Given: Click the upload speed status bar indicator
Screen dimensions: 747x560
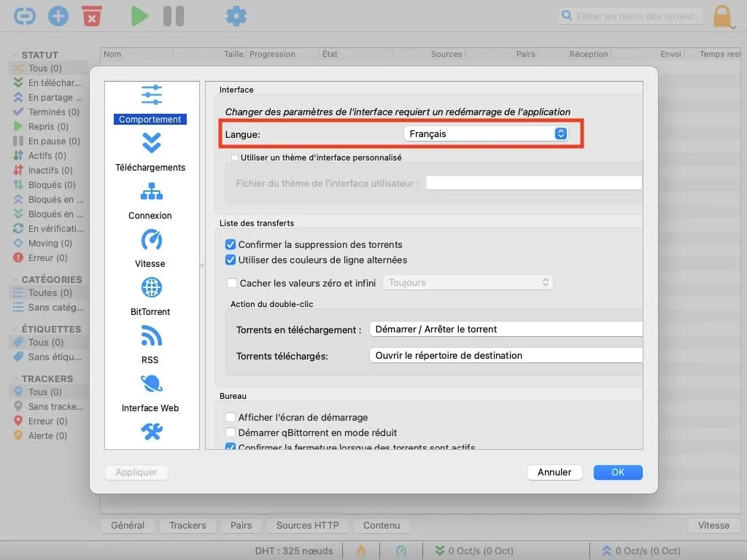Looking at the screenshot, I should click(640, 551).
